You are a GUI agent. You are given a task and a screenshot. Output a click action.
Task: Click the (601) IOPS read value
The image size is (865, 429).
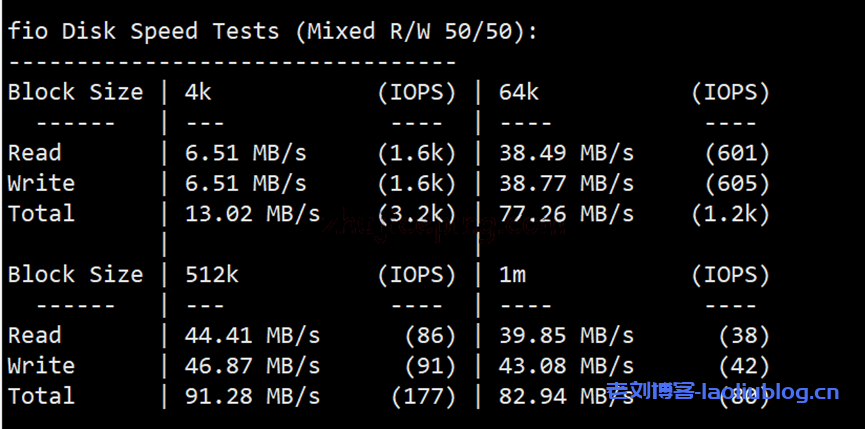[x=737, y=153]
